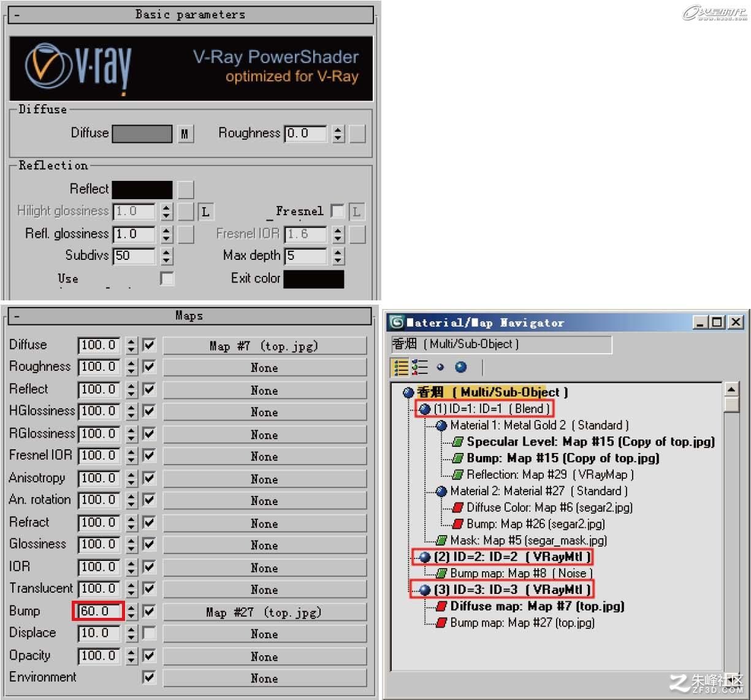Open the Diffuse color swatch picker
Viewport: 751px width, 700px height.
[142, 134]
